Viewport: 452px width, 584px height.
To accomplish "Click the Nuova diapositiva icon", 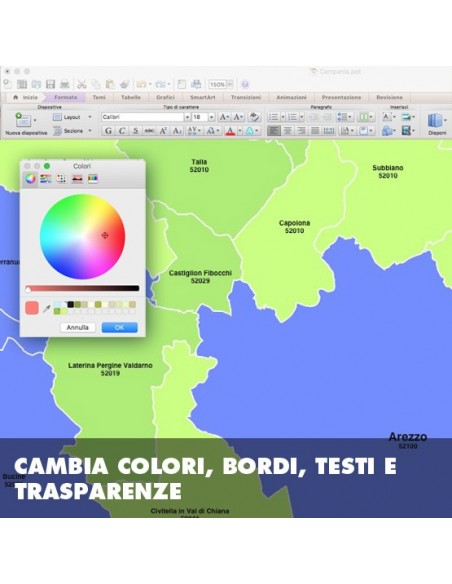I will pyautogui.click(x=23, y=120).
